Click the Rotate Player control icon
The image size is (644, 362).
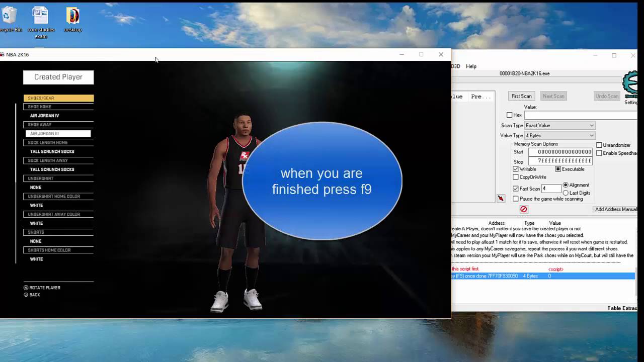(x=26, y=288)
